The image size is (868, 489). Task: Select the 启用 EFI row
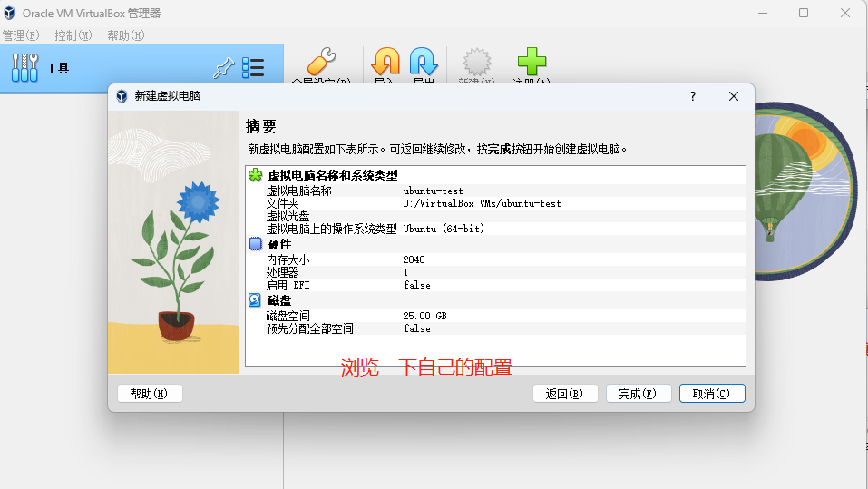[495, 285]
